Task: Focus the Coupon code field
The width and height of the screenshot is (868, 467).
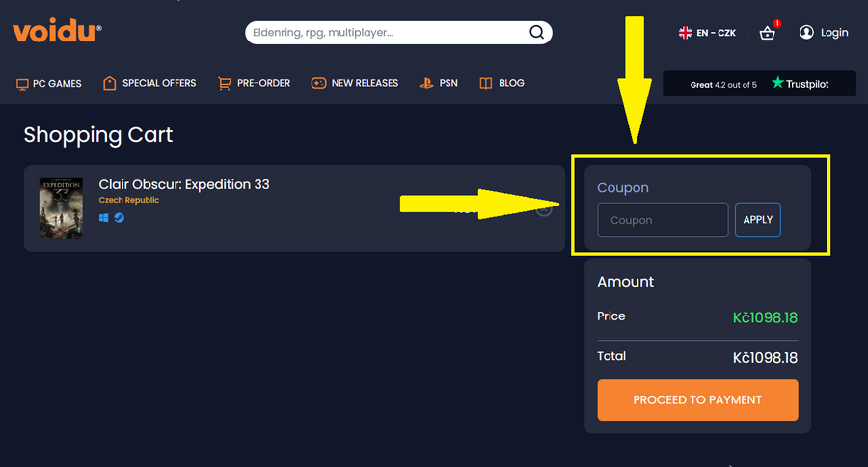Action: [x=663, y=220]
